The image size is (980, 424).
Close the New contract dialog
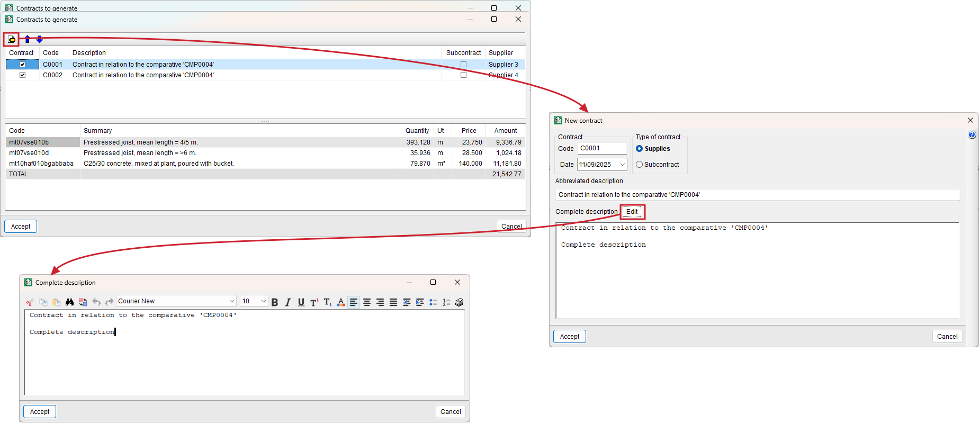(970, 120)
